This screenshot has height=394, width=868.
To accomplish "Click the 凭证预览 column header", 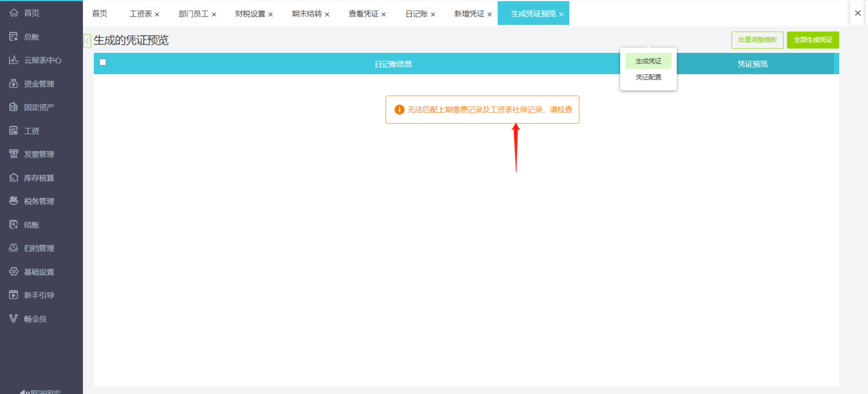I will click(x=752, y=64).
